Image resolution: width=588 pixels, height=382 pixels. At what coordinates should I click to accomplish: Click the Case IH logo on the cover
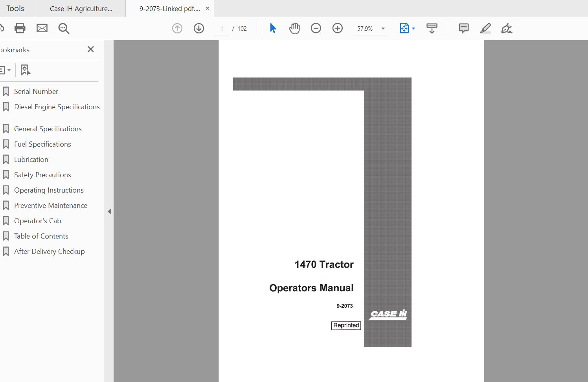(388, 314)
